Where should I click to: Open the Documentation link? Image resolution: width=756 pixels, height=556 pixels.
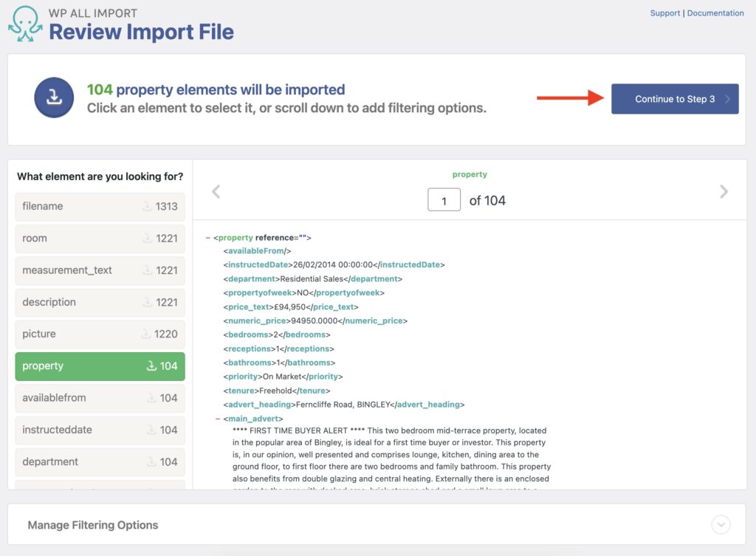pyautogui.click(x=715, y=13)
